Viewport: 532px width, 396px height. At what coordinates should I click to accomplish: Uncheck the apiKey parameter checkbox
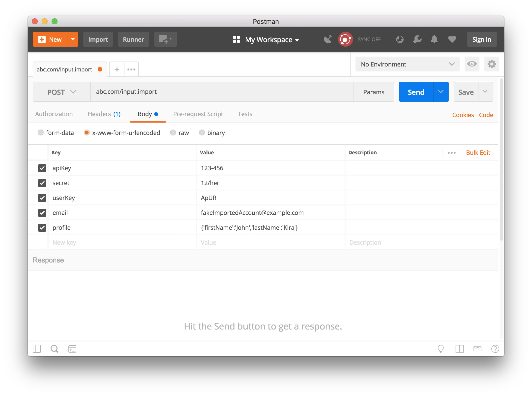42,168
